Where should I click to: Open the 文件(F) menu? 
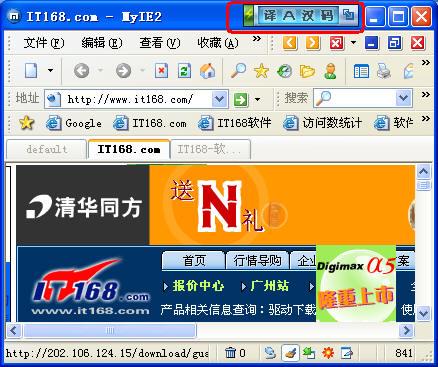point(43,43)
